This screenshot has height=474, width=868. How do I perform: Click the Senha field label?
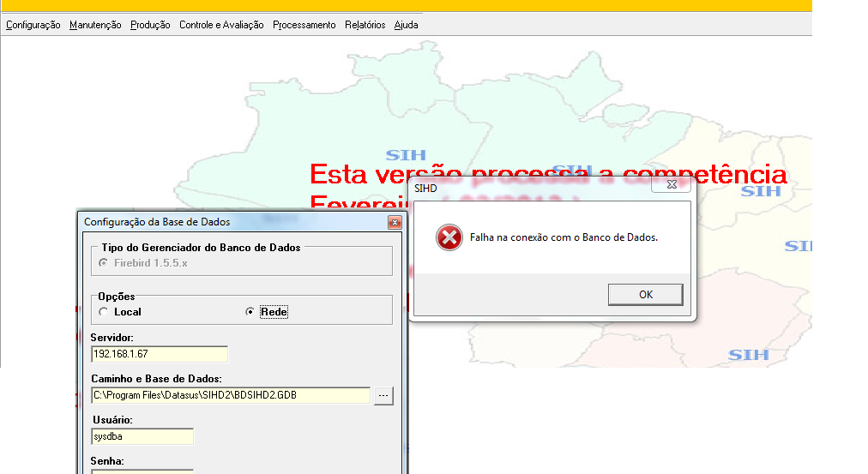107,461
